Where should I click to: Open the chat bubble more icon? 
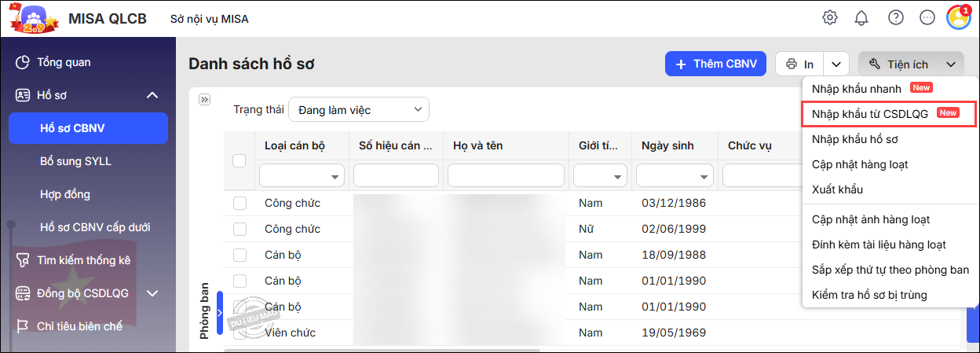tap(927, 18)
